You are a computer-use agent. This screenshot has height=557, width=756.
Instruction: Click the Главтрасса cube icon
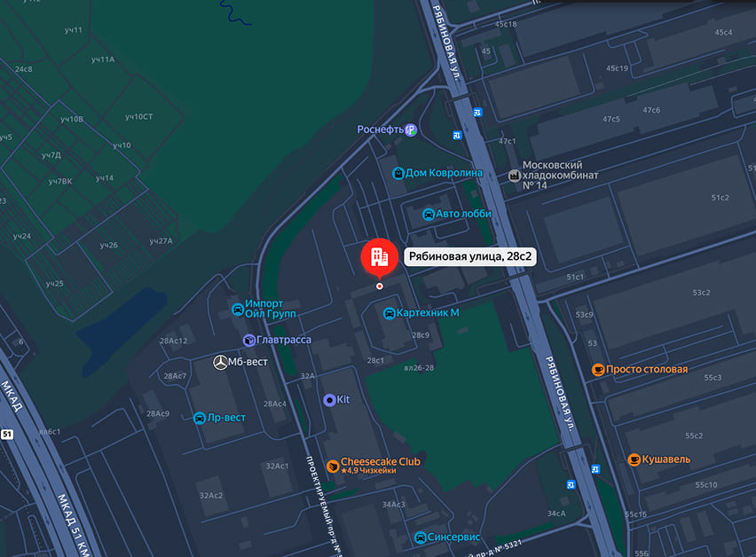pyautogui.click(x=248, y=341)
